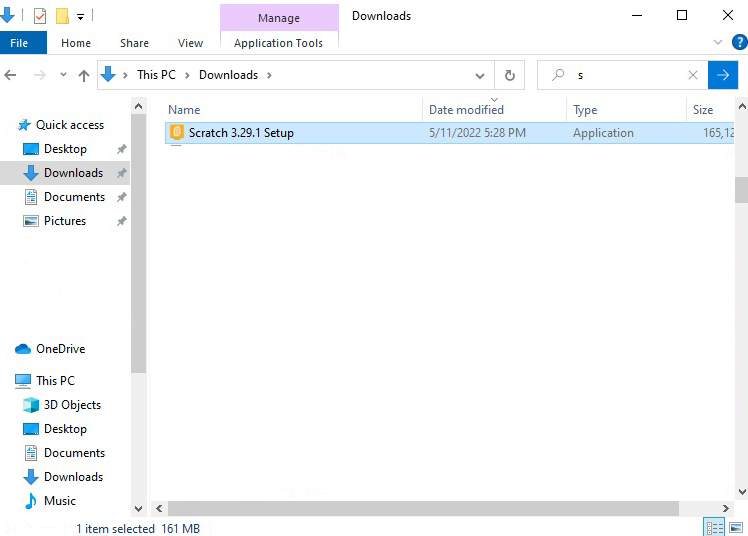Go up one folder level with the Up arrow
The height and width of the screenshot is (536, 748).
[84, 75]
